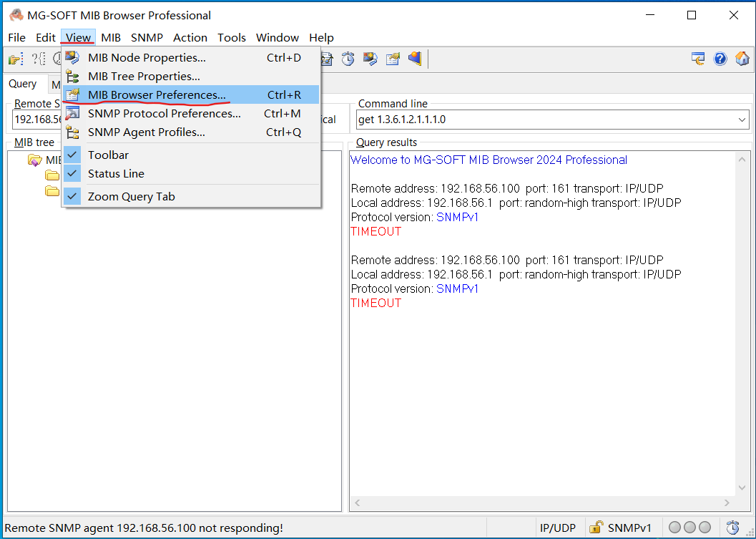Click the Home toolbar icon
756x539 pixels.
click(x=742, y=59)
